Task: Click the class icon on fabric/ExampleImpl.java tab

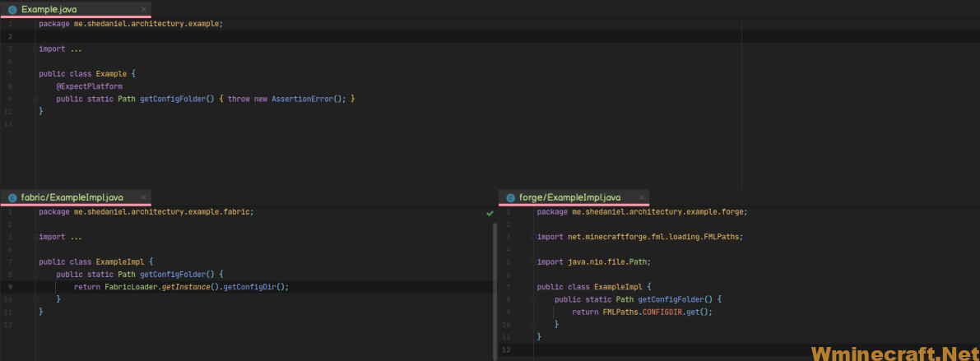Action: (12, 197)
